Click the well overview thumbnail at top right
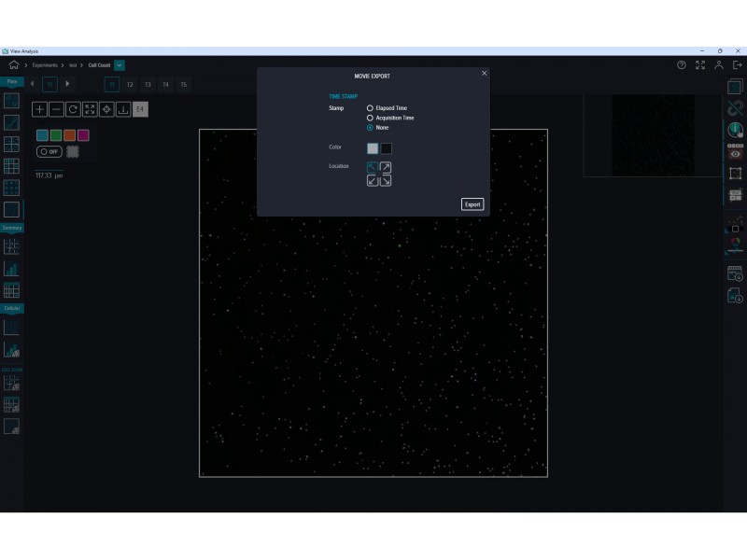Viewport: 747px width, 560px height. click(x=653, y=135)
